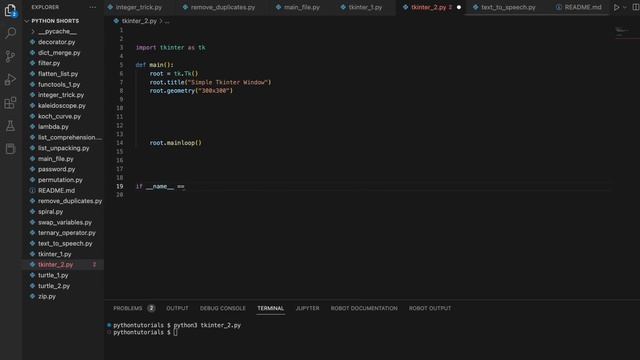Open list_comprehension file in explorer

click(x=69, y=138)
